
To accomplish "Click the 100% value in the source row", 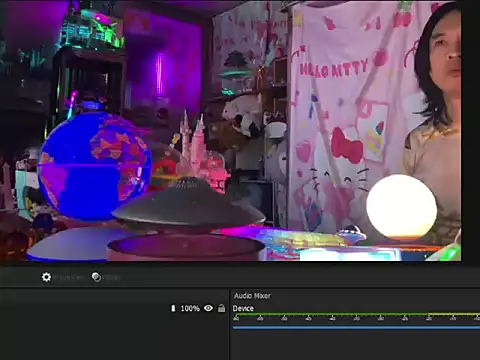I will [x=190, y=308].
